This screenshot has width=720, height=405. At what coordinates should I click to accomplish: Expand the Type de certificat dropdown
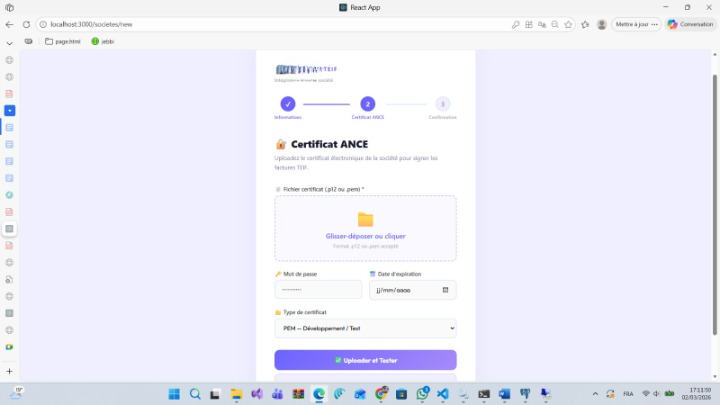coord(365,328)
